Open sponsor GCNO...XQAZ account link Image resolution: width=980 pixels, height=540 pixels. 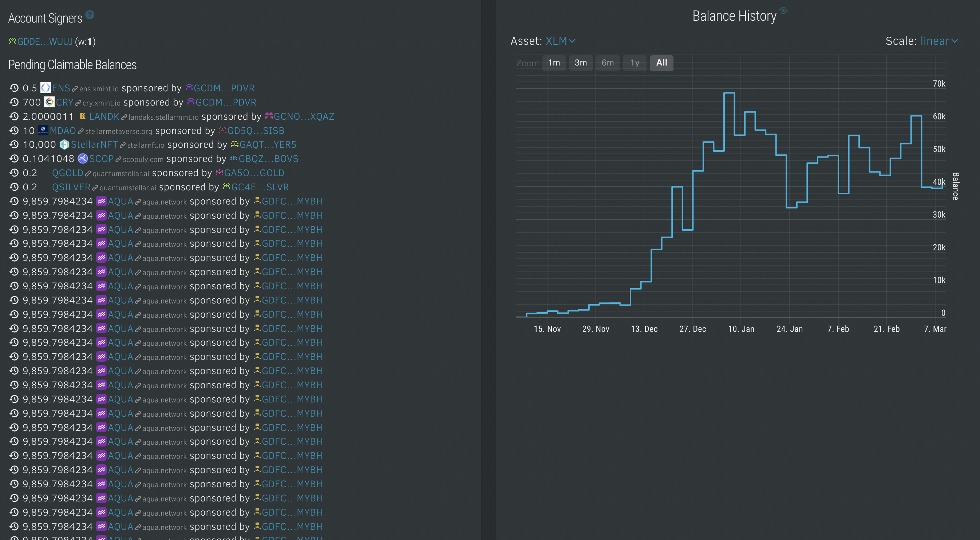tap(304, 116)
